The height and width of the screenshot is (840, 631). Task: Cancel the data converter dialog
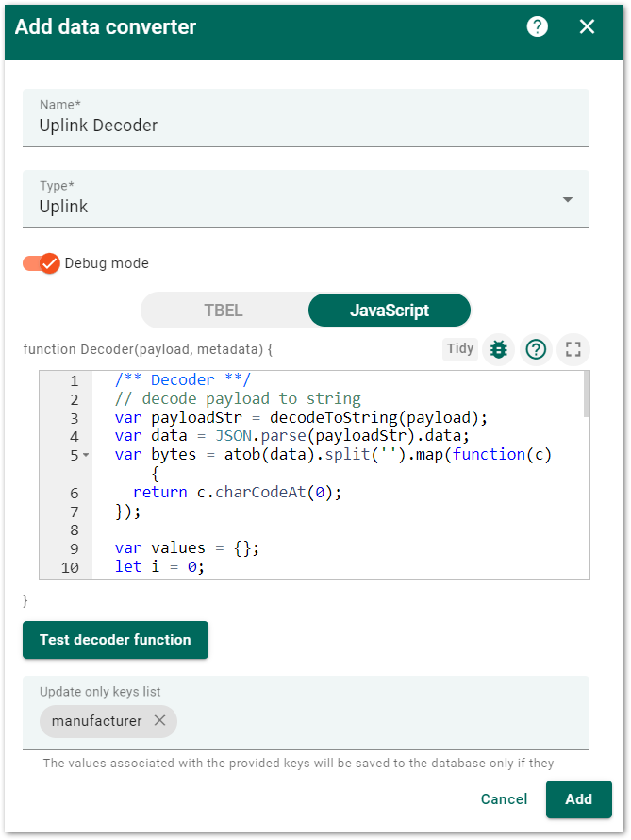coord(504,798)
